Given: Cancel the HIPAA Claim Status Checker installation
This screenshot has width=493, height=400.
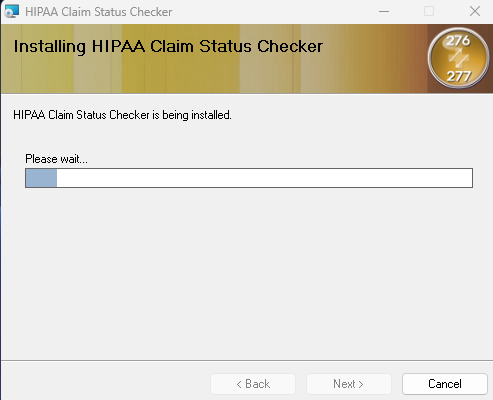Looking at the screenshot, I should pos(445,384).
